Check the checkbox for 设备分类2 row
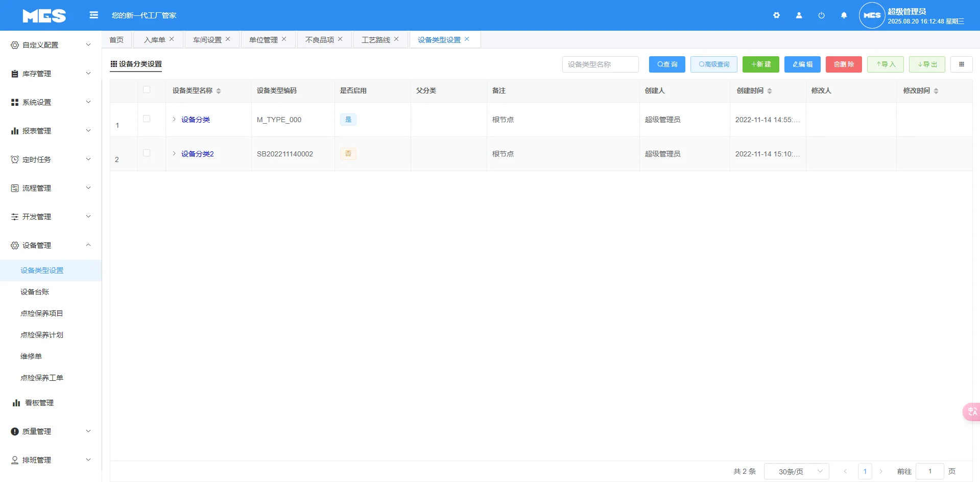Image resolution: width=980 pixels, height=482 pixels. 148,152
